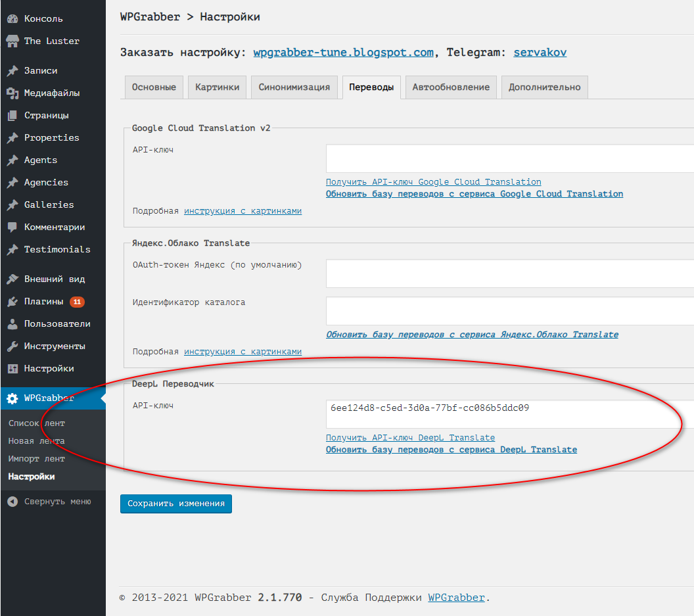Open the Внешний вид menu label
The height and width of the screenshot is (616, 694).
pos(55,279)
